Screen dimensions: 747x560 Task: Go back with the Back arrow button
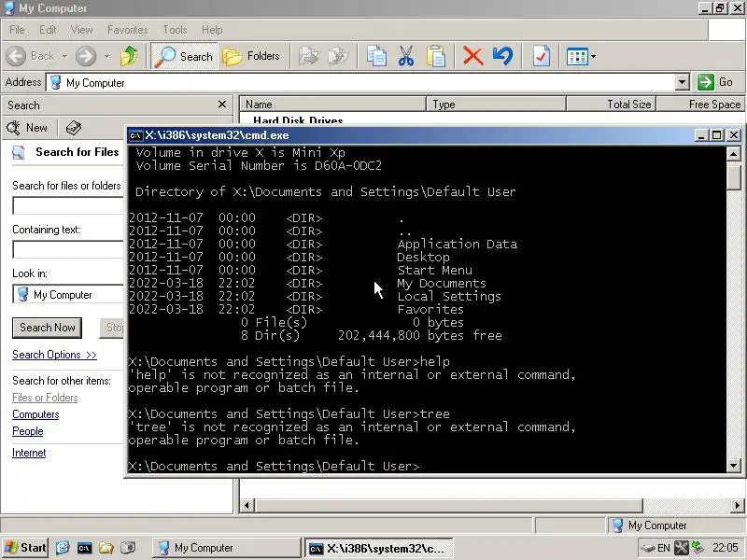(x=31, y=56)
